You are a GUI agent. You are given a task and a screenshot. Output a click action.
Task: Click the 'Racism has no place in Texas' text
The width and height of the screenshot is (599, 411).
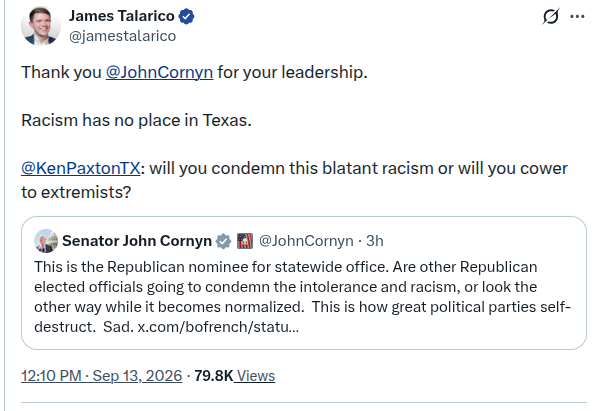136,120
